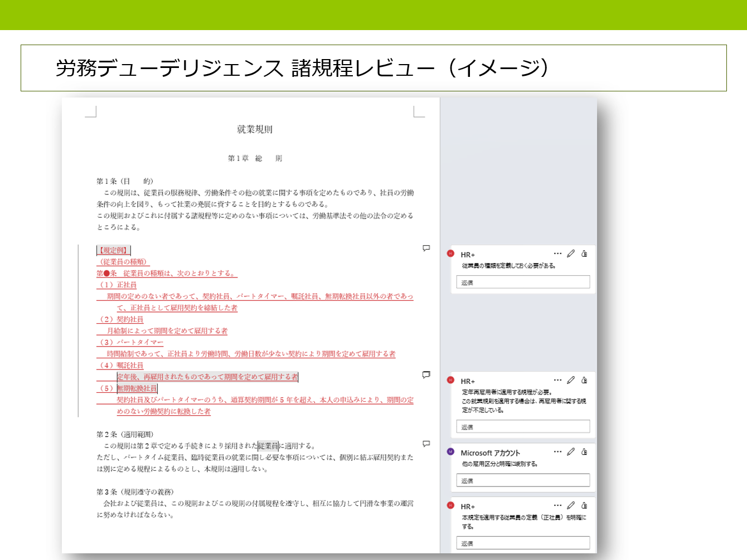Click the heading 第2条（適用範囲）

click(x=125, y=435)
